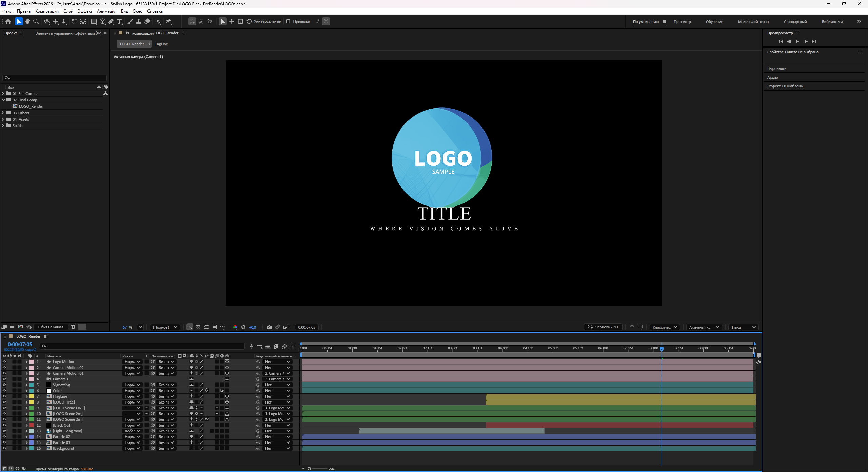Toggle the Черновик 3D button
868x472 pixels.
[603, 327]
